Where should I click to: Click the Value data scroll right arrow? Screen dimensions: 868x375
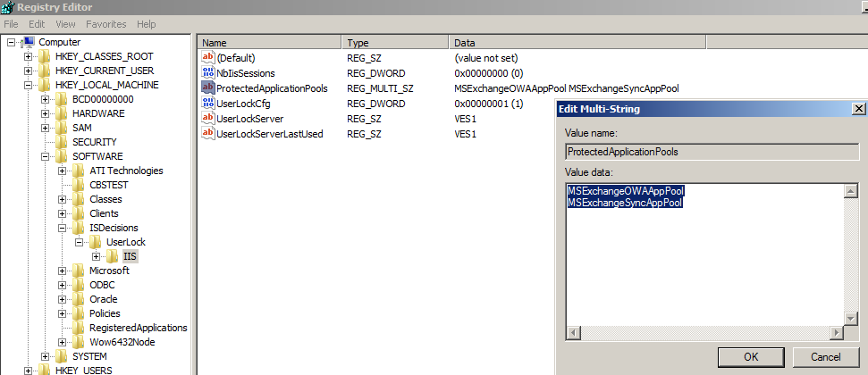click(837, 334)
